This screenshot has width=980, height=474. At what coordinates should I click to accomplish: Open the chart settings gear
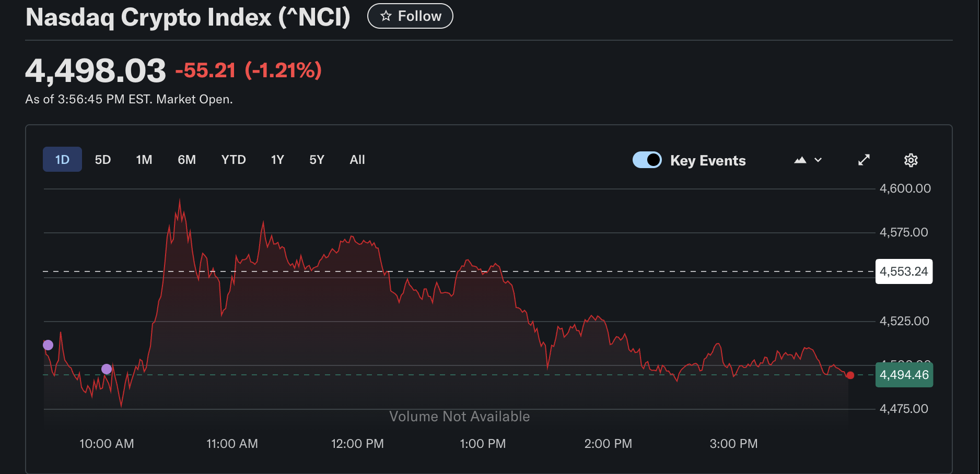click(911, 160)
